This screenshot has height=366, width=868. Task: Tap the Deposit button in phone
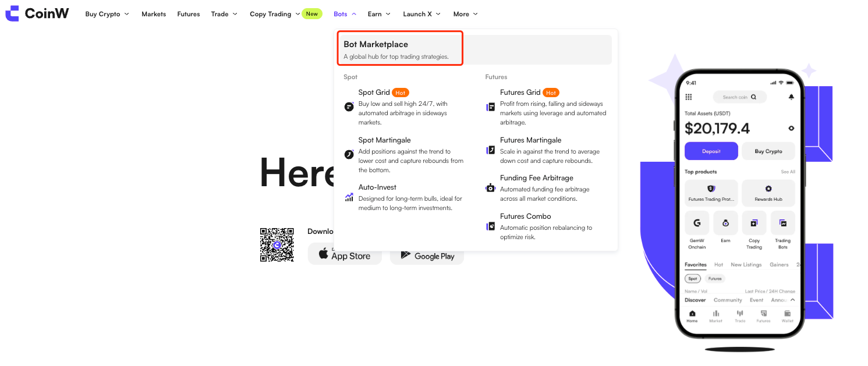pos(711,151)
